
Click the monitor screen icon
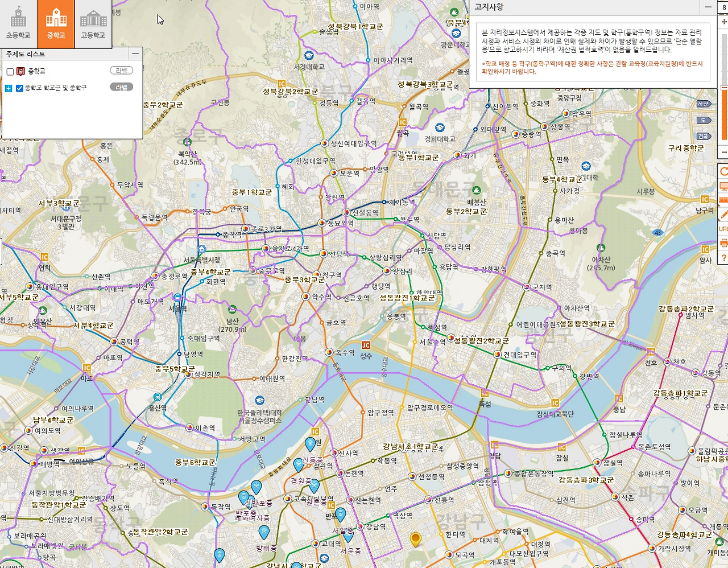(x=723, y=186)
